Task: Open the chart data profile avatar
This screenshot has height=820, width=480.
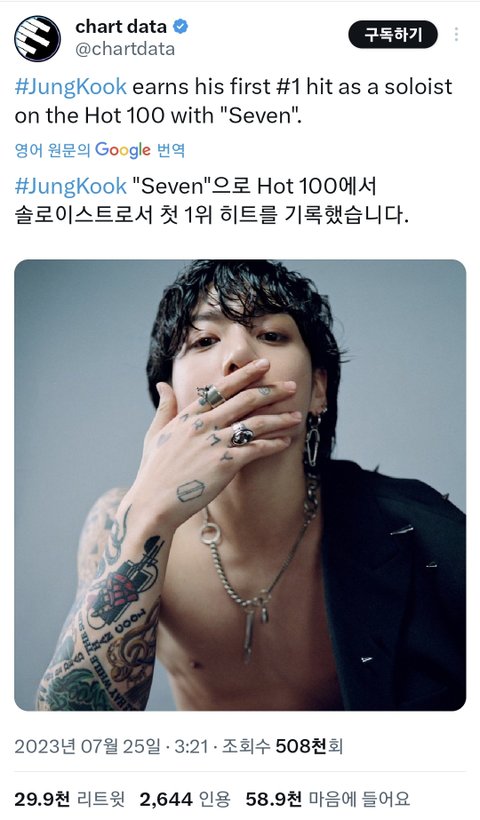Action: point(37,38)
